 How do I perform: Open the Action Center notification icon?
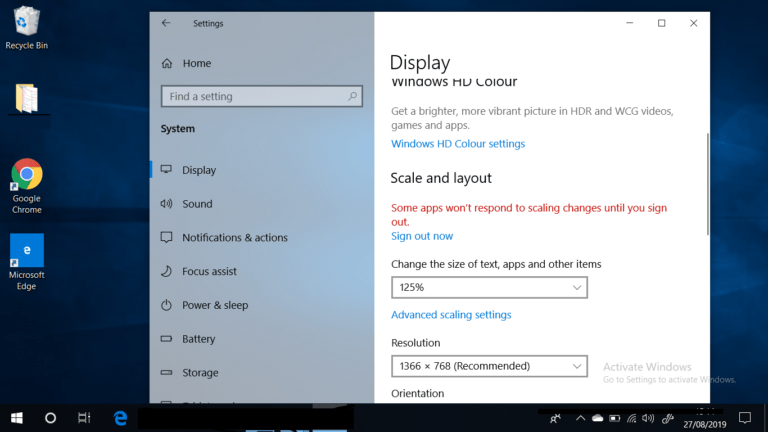coord(745,418)
